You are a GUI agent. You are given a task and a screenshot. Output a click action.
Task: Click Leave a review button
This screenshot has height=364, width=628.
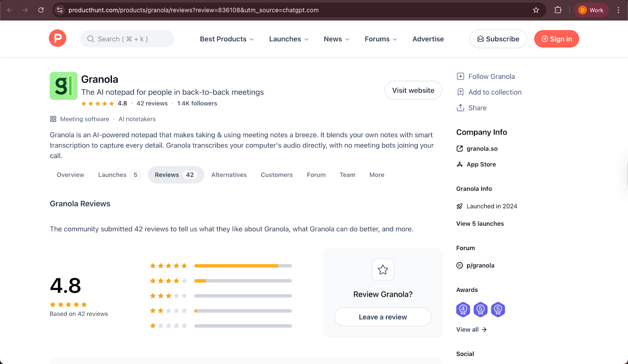(x=383, y=317)
